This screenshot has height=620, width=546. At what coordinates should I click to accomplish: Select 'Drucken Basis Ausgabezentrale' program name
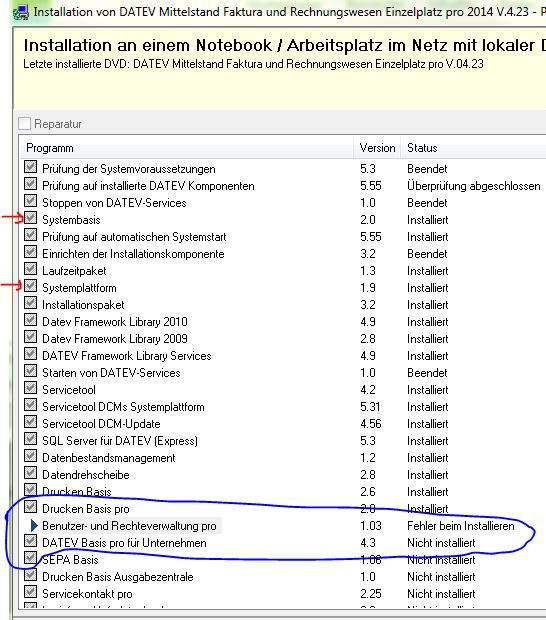click(x=118, y=577)
